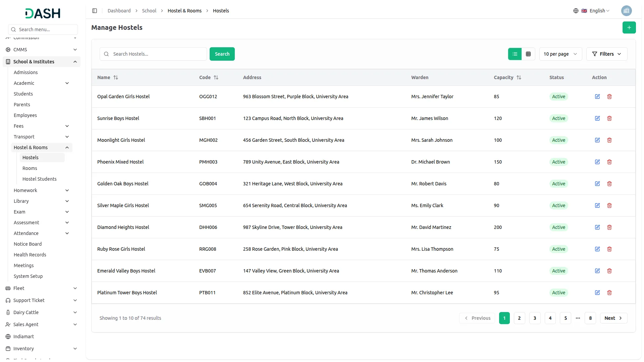644x362 pixels.
Task: Delete the Phoenix Mixed Hostel entry
Action: 609,162
